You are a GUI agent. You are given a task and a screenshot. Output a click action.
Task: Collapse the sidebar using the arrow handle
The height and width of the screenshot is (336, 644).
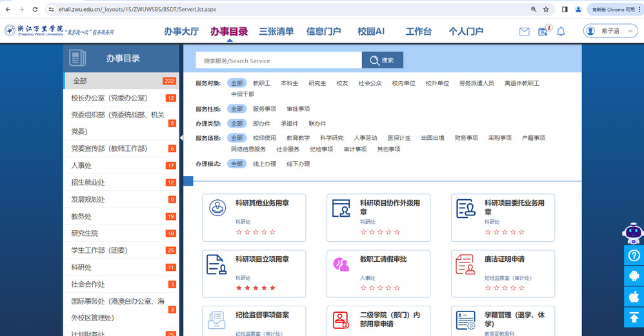pos(181,137)
